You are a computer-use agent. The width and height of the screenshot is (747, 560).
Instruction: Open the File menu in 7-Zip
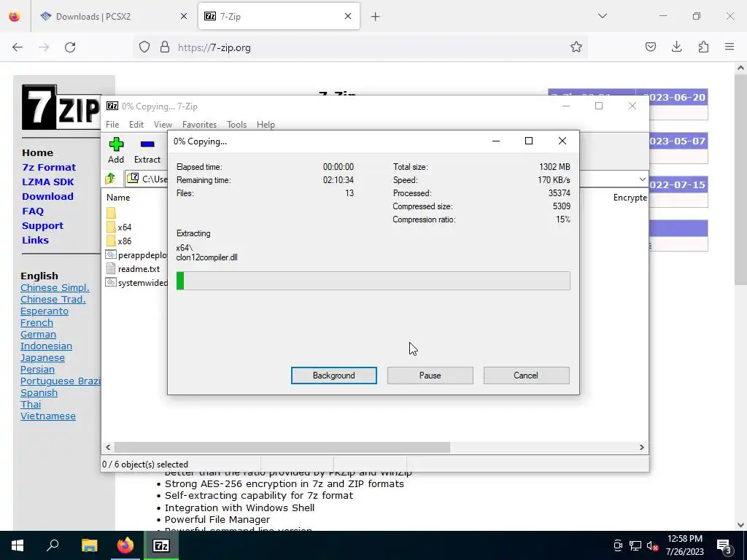click(x=112, y=124)
